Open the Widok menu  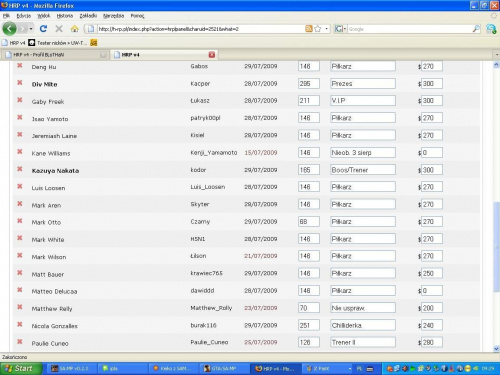pyautogui.click(x=44, y=16)
